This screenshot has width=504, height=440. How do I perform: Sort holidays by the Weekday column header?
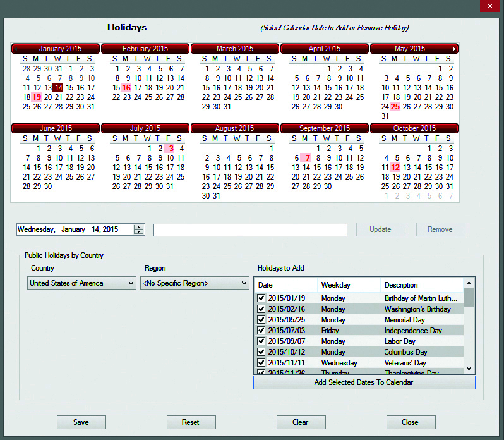(349, 285)
